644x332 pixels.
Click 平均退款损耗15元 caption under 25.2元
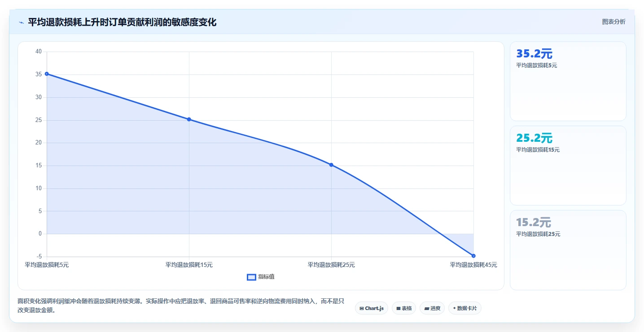pos(538,150)
